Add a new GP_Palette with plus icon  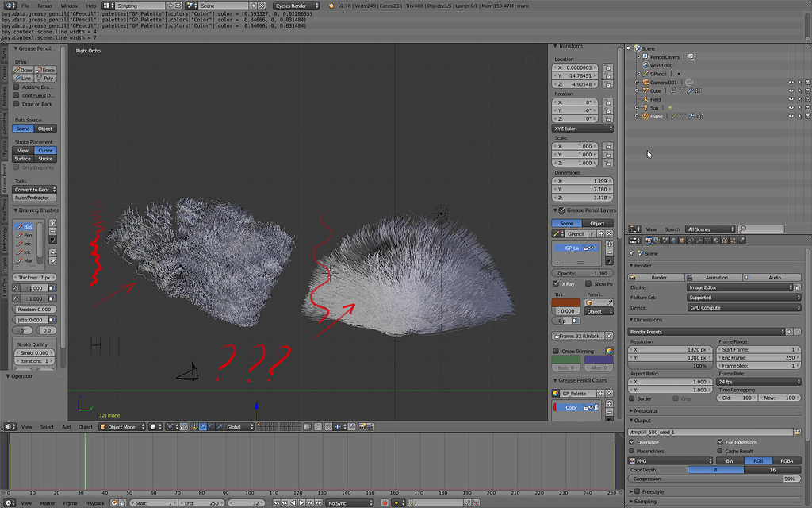[x=601, y=394]
